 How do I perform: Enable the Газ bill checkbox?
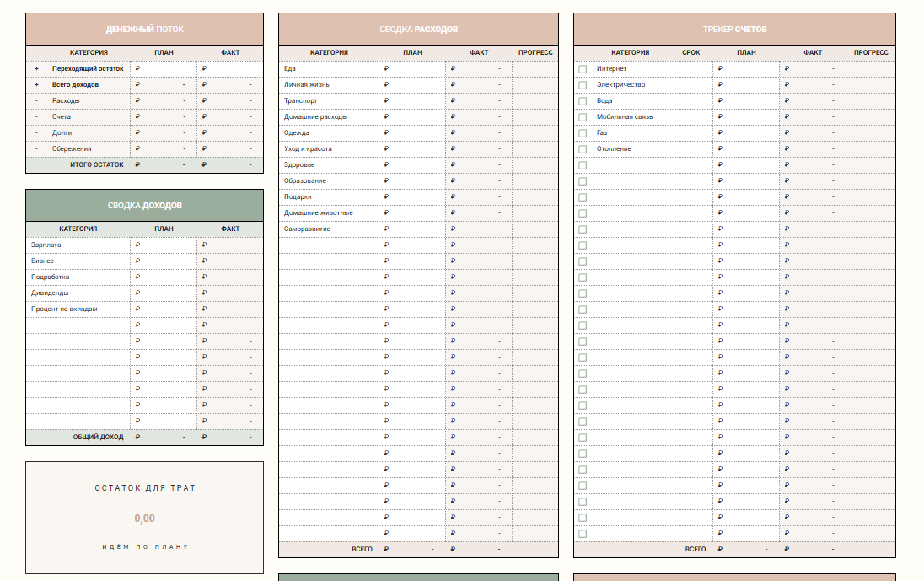pos(583,133)
